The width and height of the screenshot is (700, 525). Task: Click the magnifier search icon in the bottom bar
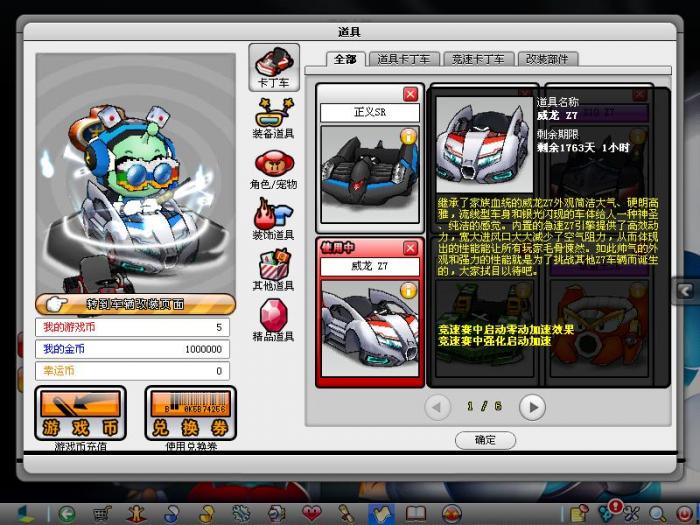coord(658,514)
